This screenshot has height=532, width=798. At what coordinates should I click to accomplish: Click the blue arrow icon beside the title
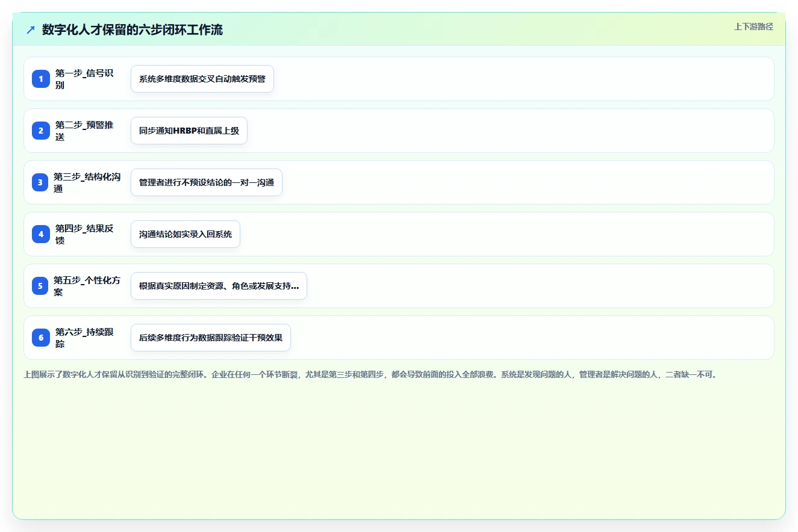click(x=31, y=29)
